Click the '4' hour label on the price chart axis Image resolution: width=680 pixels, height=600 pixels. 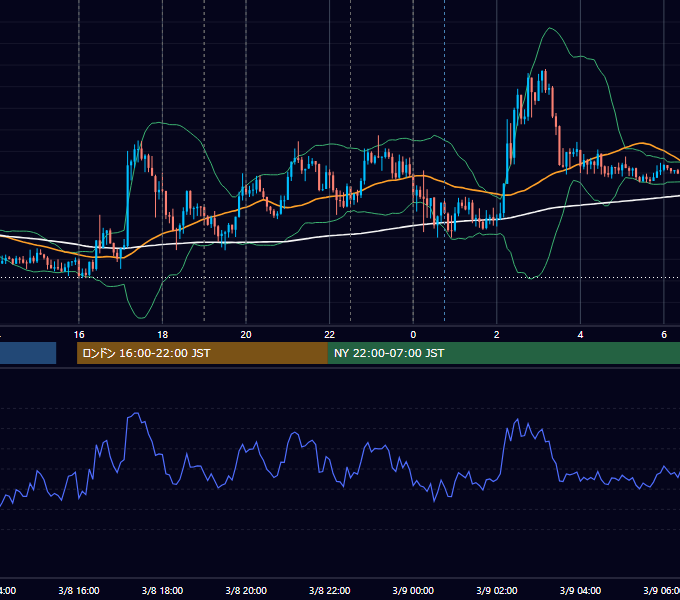pos(580,335)
